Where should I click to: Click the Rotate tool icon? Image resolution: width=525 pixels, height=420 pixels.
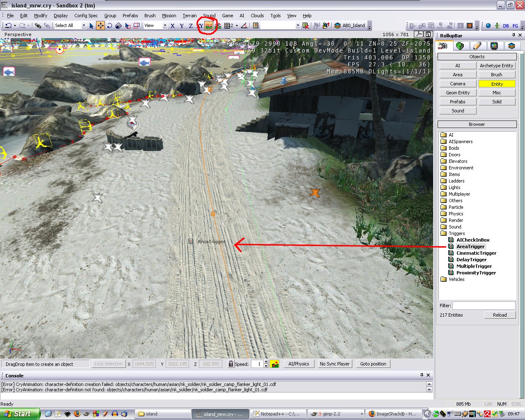tap(110, 25)
